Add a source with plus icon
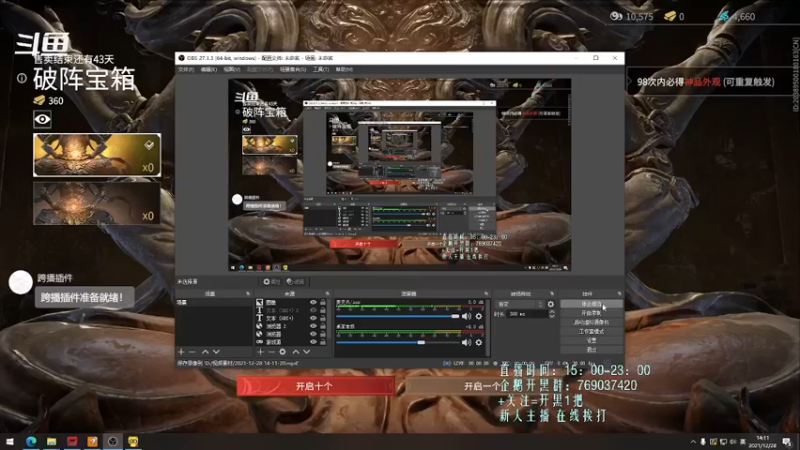This screenshot has height=450, width=800. click(x=260, y=352)
